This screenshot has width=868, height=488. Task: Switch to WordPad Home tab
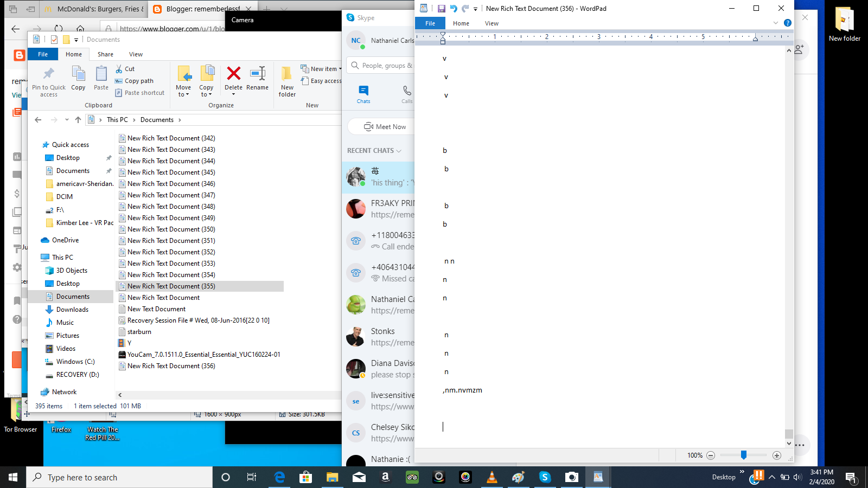point(461,23)
